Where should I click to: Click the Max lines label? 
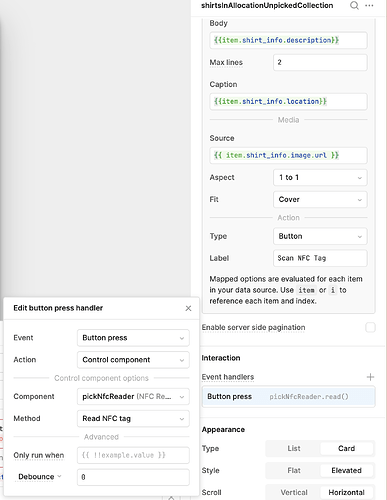pos(226,62)
